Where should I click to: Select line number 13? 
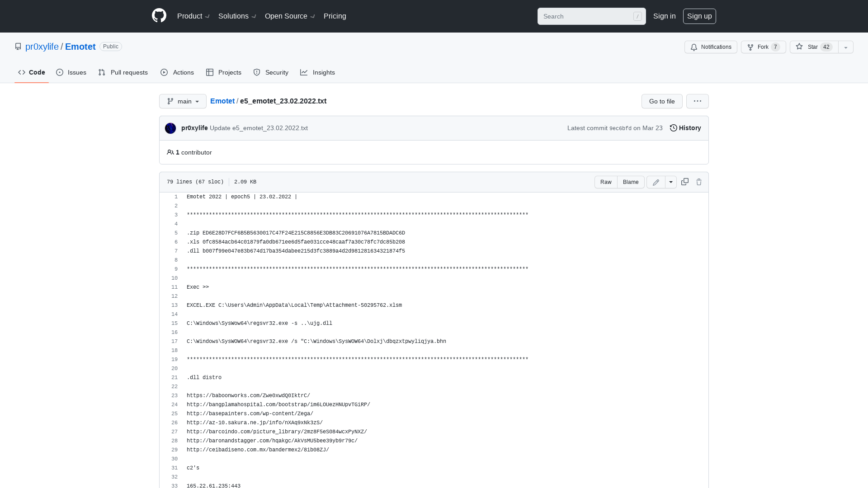175,305
